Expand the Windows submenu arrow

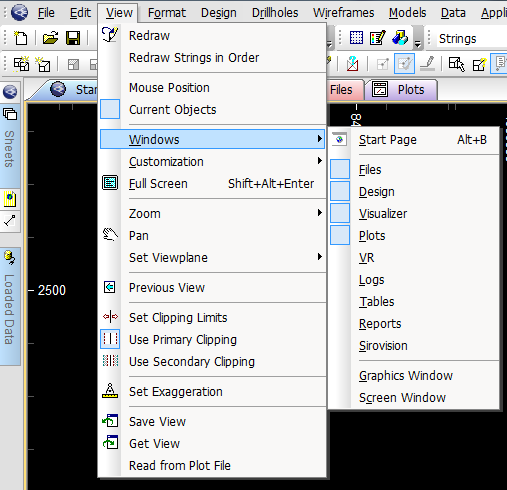point(320,138)
